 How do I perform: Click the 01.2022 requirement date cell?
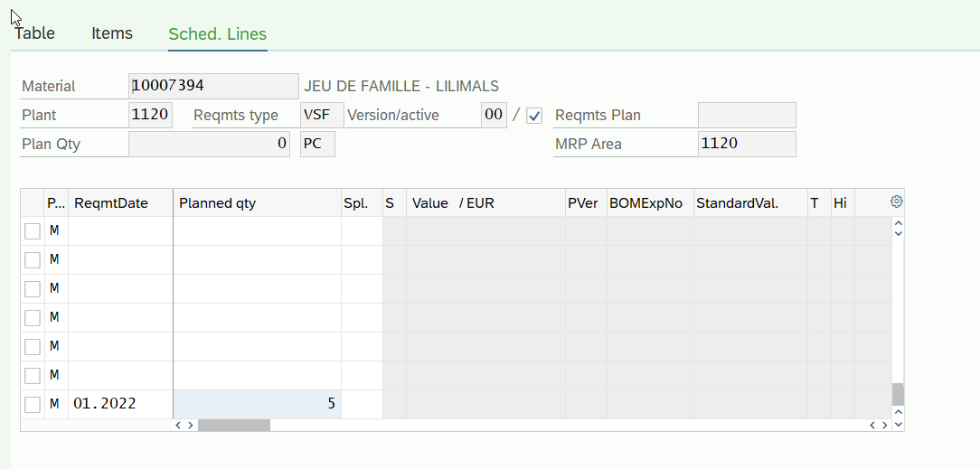pyautogui.click(x=120, y=404)
